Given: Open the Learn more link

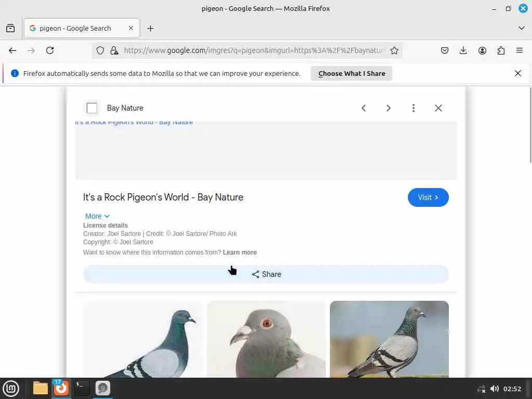Looking at the screenshot, I should click(x=240, y=252).
